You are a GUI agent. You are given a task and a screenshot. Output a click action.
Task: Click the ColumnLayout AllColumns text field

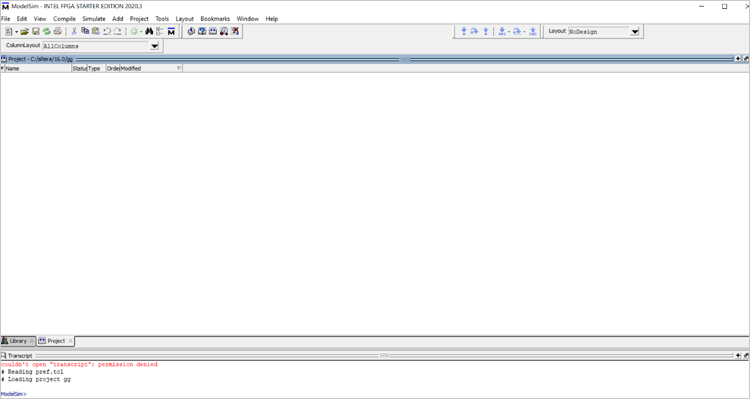tap(96, 46)
